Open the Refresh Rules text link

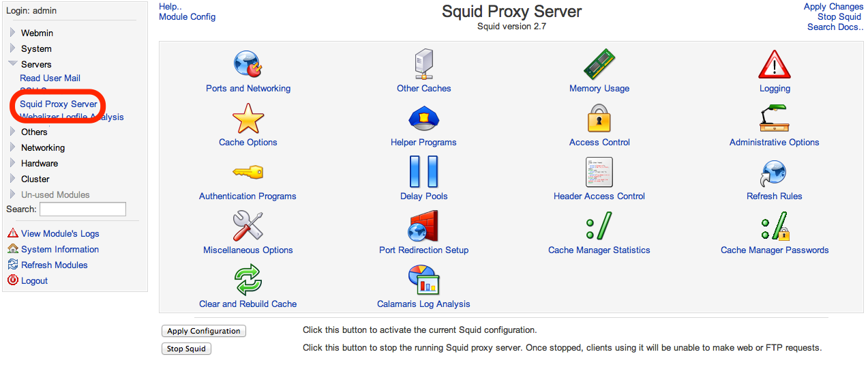775,196
